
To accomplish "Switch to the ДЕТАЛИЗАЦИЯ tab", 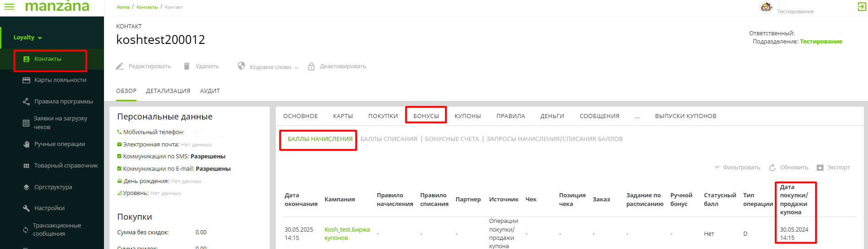I will (x=168, y=91).
